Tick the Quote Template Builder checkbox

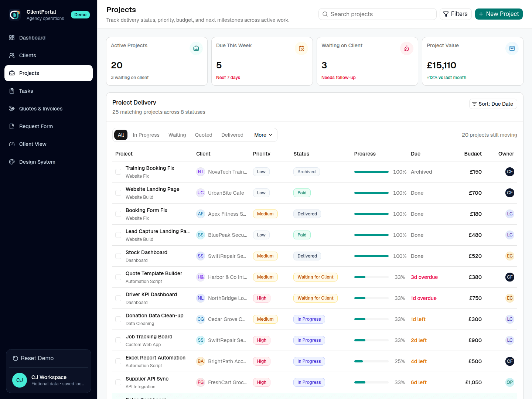(118, 277)
